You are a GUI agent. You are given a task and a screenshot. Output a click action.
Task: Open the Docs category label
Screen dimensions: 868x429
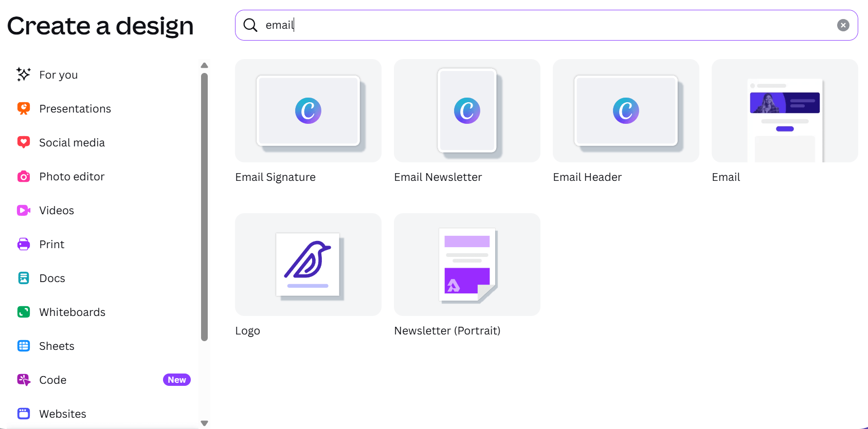point(52,278)
